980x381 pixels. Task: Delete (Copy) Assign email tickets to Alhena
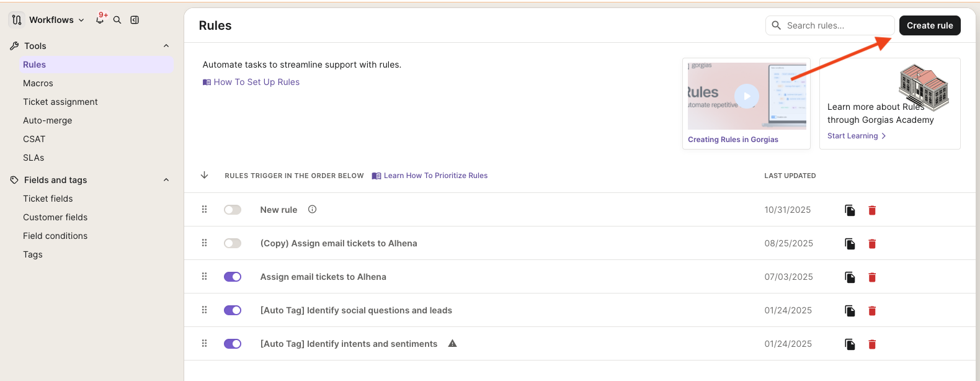(872, 244)
